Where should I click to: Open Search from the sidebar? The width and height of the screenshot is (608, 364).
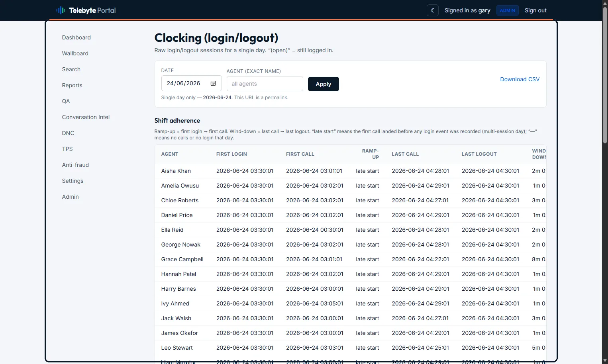pyautogui.click(x=71, y=69)
